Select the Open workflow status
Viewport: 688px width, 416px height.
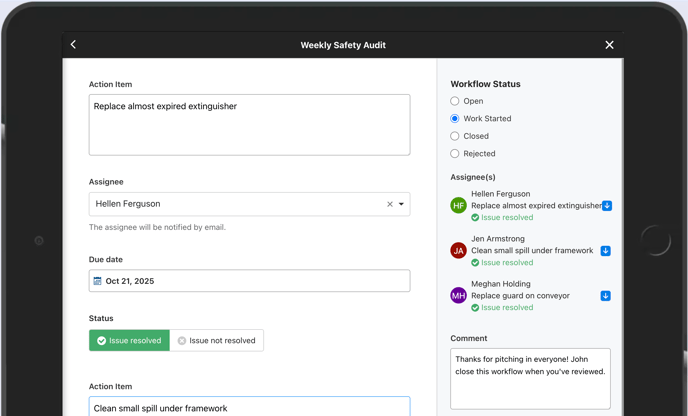(455, 101)
